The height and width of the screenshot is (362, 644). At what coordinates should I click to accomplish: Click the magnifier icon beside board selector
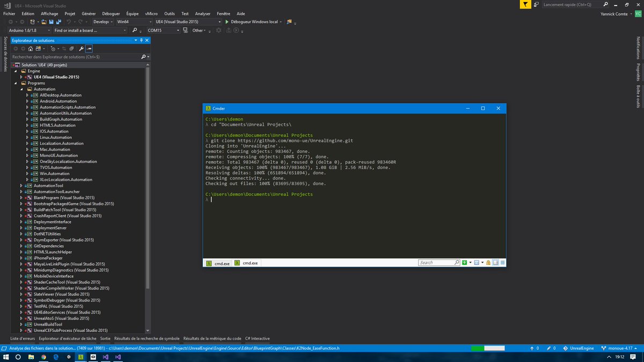[x=135, y=30]
